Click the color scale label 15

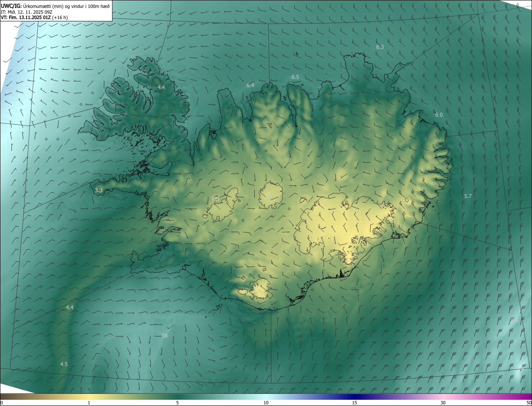pos(355,403)
